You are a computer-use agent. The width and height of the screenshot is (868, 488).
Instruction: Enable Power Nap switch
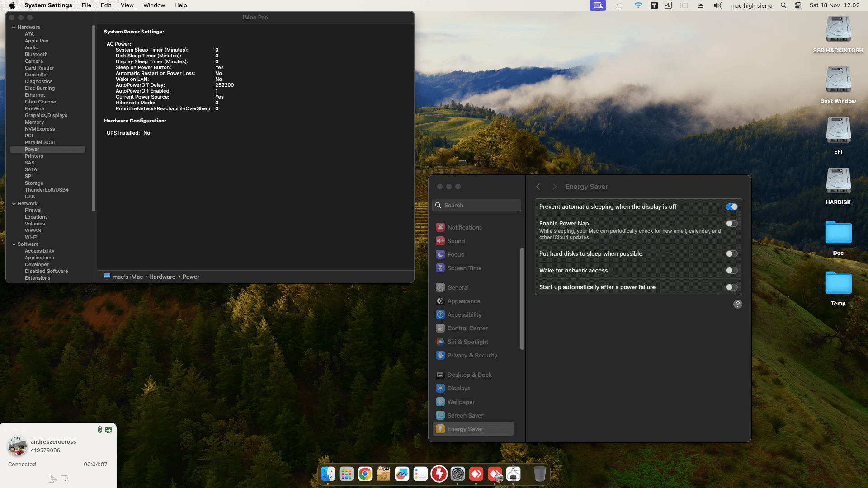(731, 223)
